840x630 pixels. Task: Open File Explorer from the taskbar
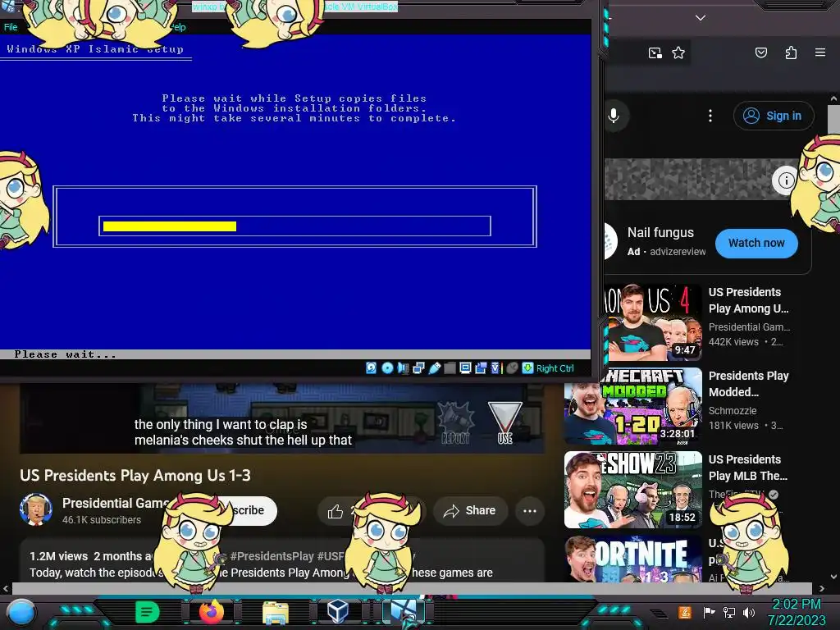pyautogui.click(x=276, y=613)
